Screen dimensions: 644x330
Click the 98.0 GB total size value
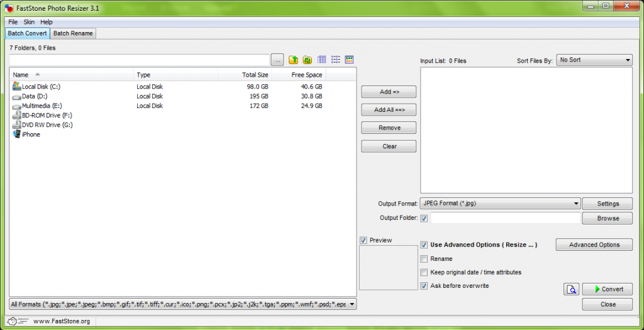[257, 87]
